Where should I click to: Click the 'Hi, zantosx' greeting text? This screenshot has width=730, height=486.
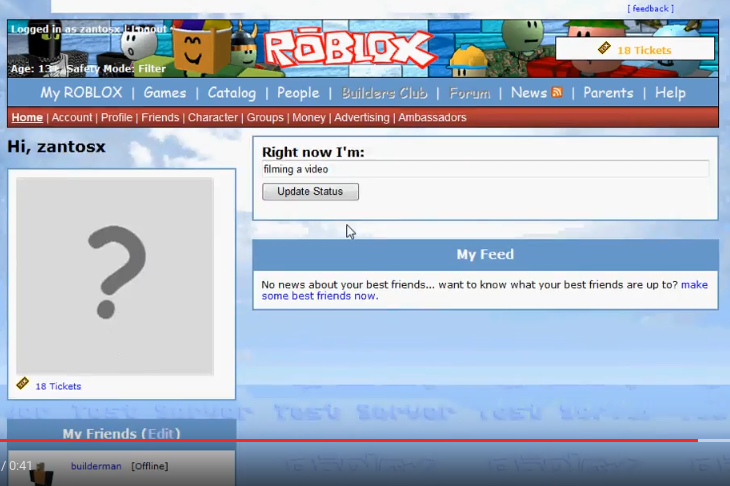(x=56, y=147)
